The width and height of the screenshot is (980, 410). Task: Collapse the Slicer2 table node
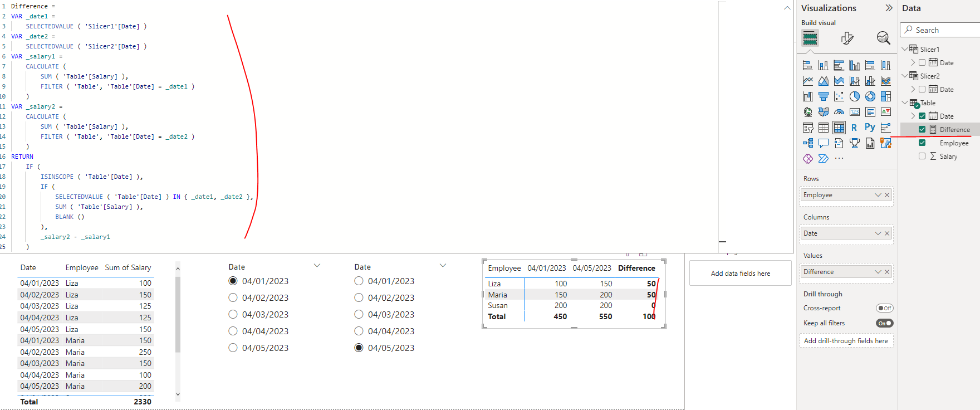coord(904,76)
